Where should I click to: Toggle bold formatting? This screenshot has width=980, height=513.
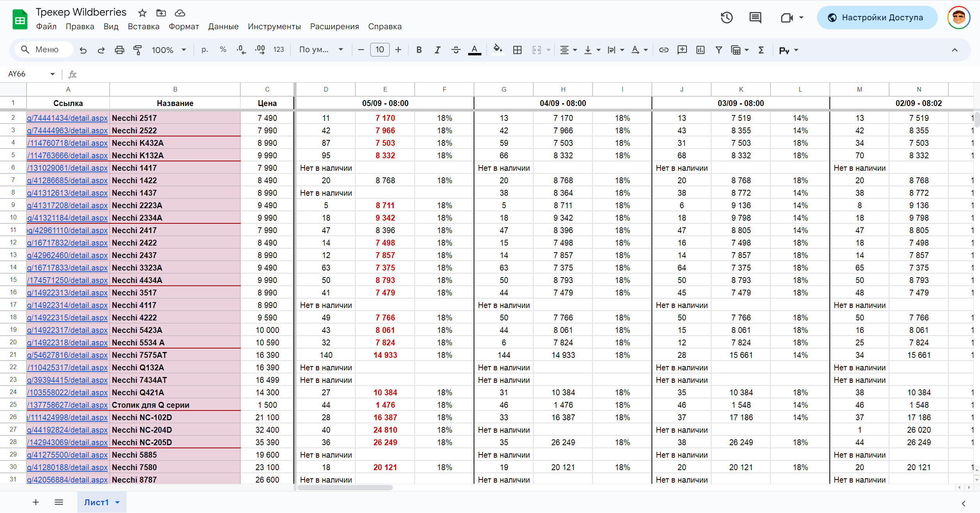(x=419, y=50)
